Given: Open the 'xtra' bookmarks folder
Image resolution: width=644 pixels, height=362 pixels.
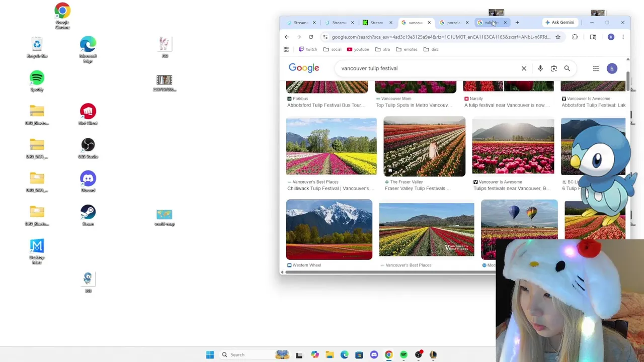Looking at the screenshot, I should [x=382, y=49].
